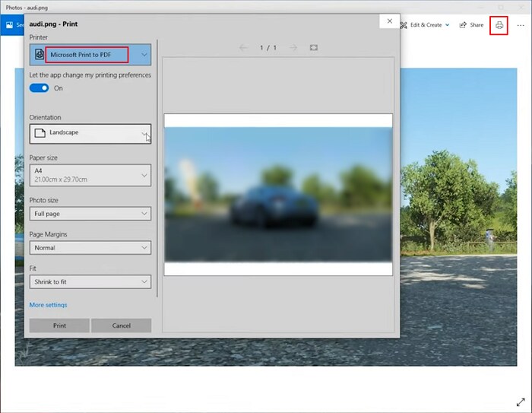Viewport: 532px width, 413px height.
Task: Open the Edit & Create menu
Action: 425,25
